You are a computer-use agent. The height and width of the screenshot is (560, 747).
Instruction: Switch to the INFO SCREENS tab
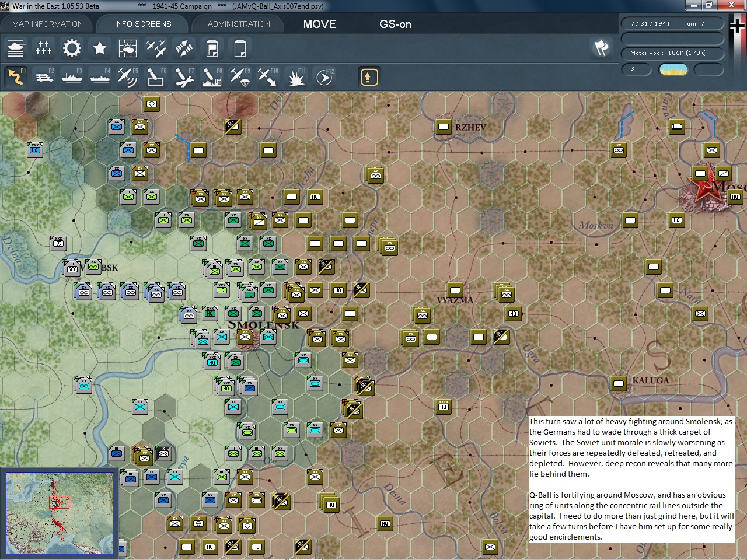click(143, 24)
